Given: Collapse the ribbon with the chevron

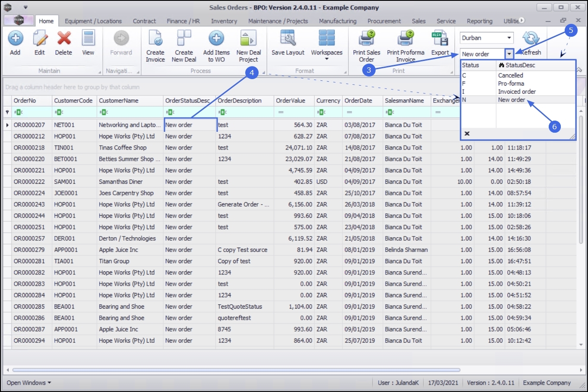Looking at the screenshot, I should point(579,70).
